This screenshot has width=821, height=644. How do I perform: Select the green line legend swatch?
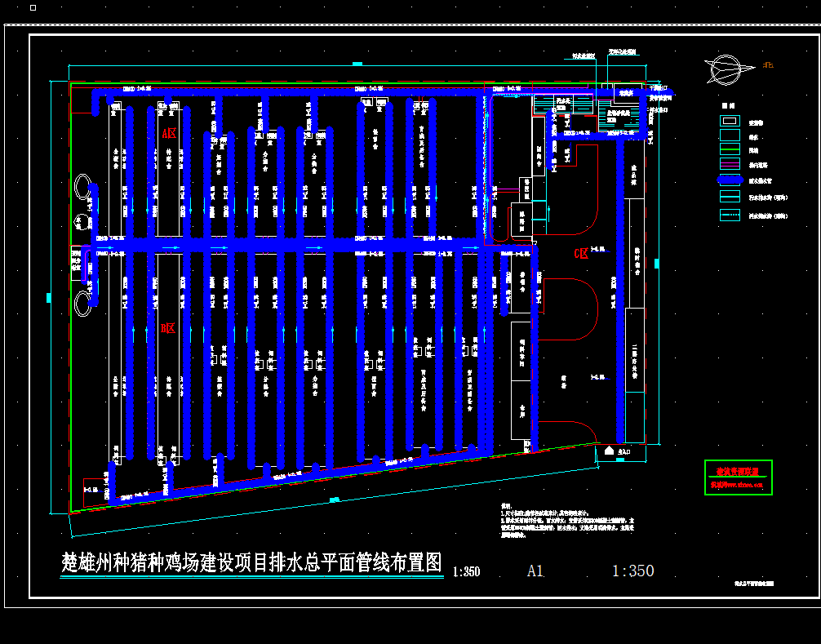pos(730,149)
